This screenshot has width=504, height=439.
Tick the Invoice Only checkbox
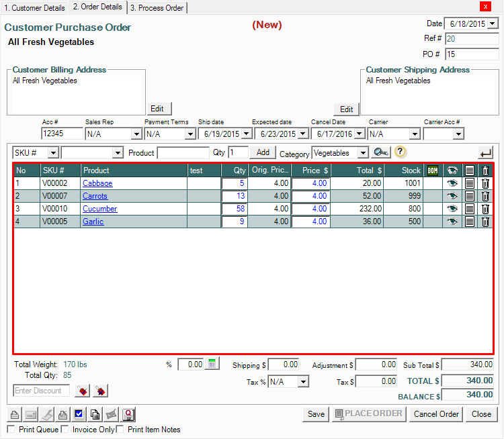click(65, 429)
